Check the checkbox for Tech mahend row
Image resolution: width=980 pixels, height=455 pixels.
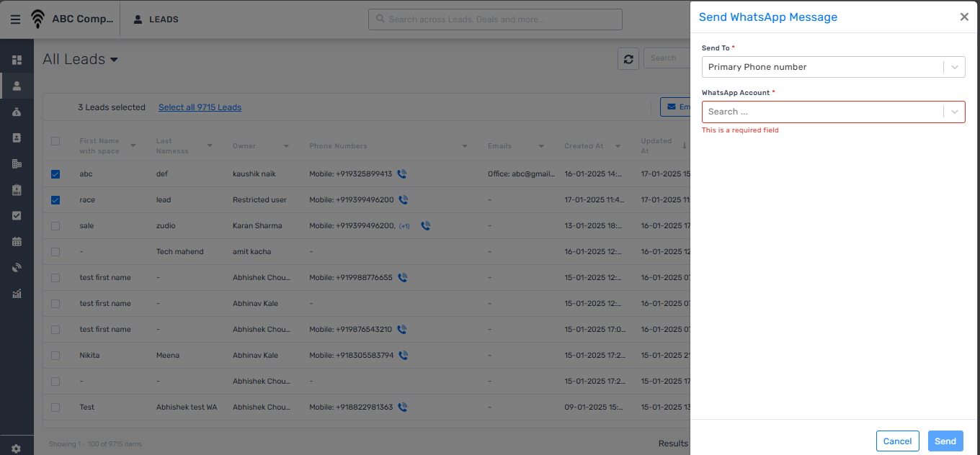coord(55,252)
